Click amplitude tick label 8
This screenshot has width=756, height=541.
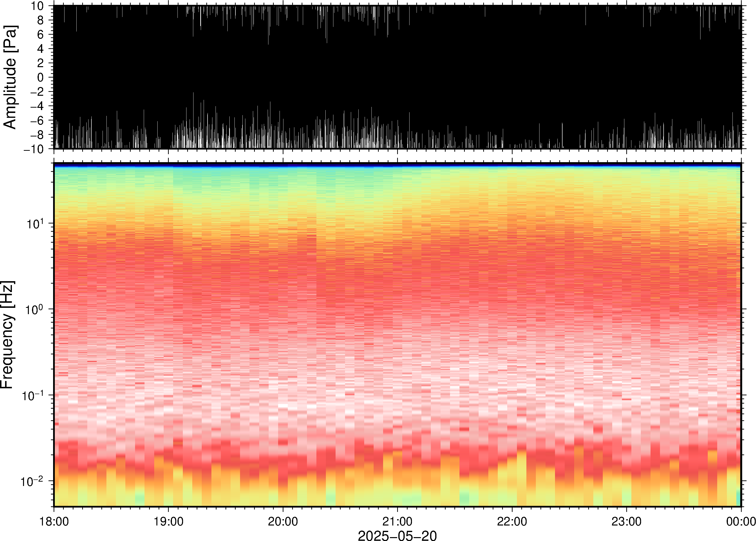click(40, 20)
